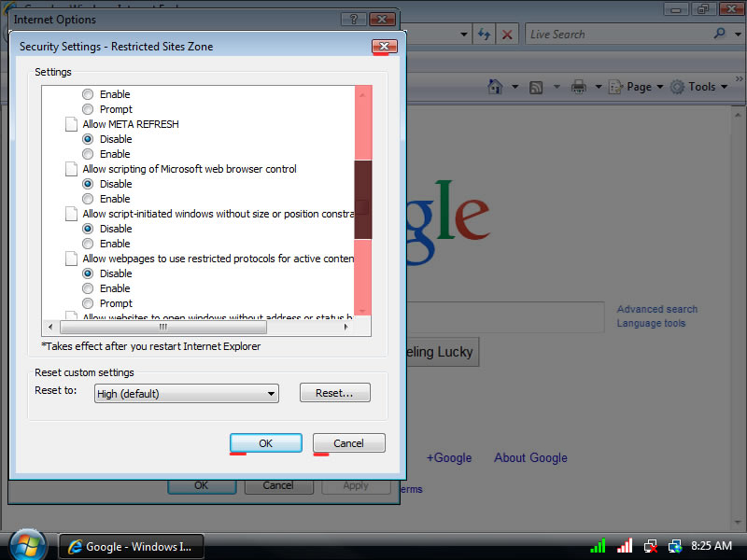Expand the dropdown arrow beside the Print icon
This screenshot has height=560, width=747.
[x=598, y=87]
